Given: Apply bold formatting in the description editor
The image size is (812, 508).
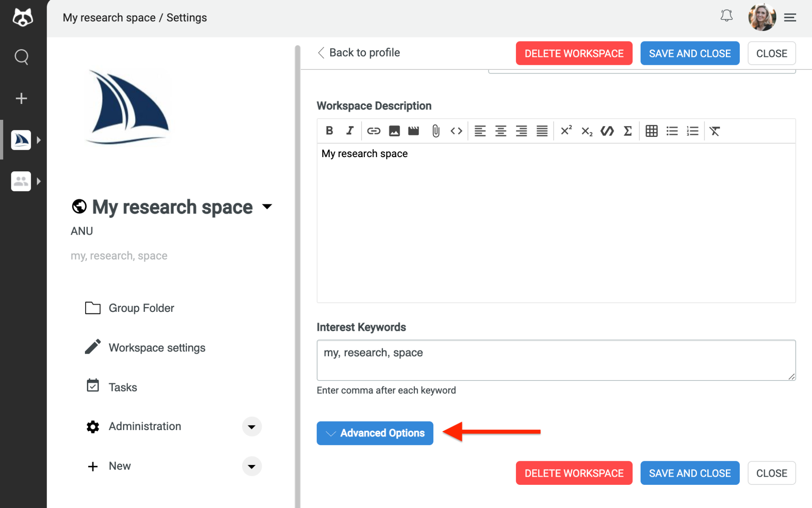Looking at the screenshot, I should click(x=329, y=131).
